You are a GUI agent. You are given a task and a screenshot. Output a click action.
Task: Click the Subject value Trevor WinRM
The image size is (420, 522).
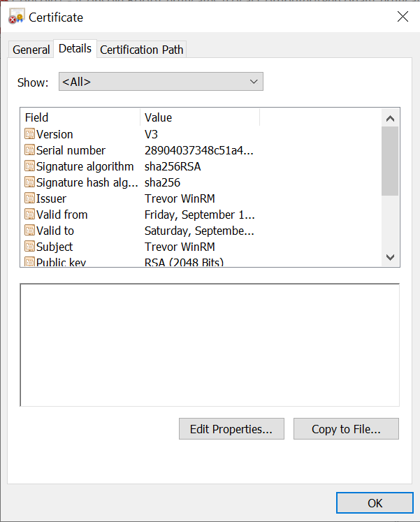(x=180, y=247)
